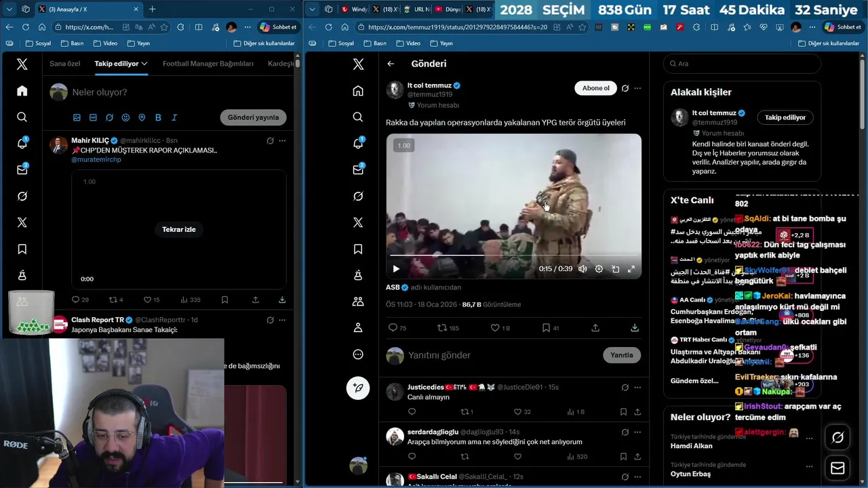
Task: Expand the Sosyal bookmarks folder in left browser
Action: pyautogui.click(x=39, y=43)
